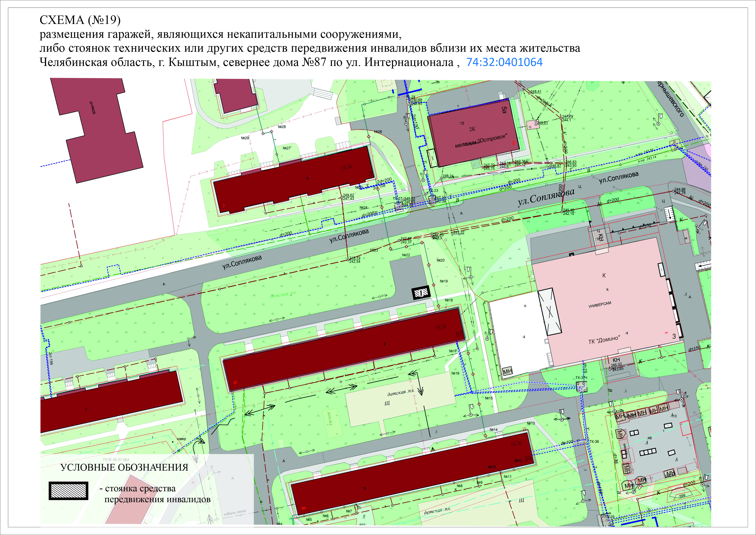Click the hatched legend symbol for disabled parking
756x535 pixels.
coord(68,491)
